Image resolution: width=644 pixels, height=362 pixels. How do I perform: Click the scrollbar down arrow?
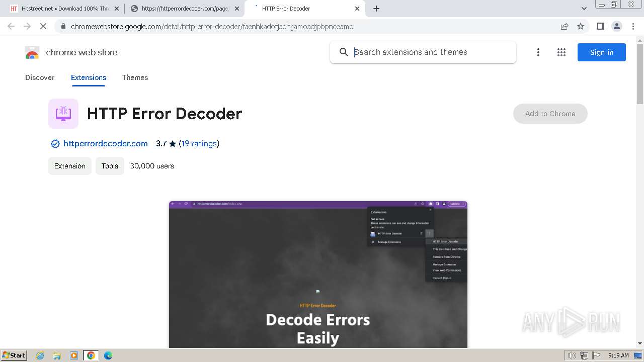(640, 343)
